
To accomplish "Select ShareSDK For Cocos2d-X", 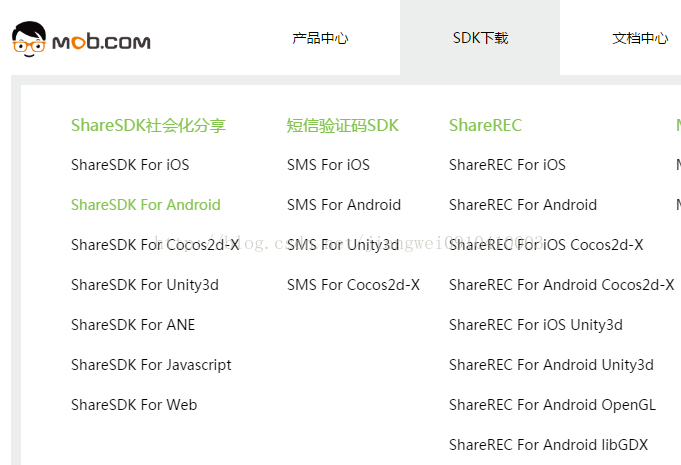I will (x=155, y=245).
